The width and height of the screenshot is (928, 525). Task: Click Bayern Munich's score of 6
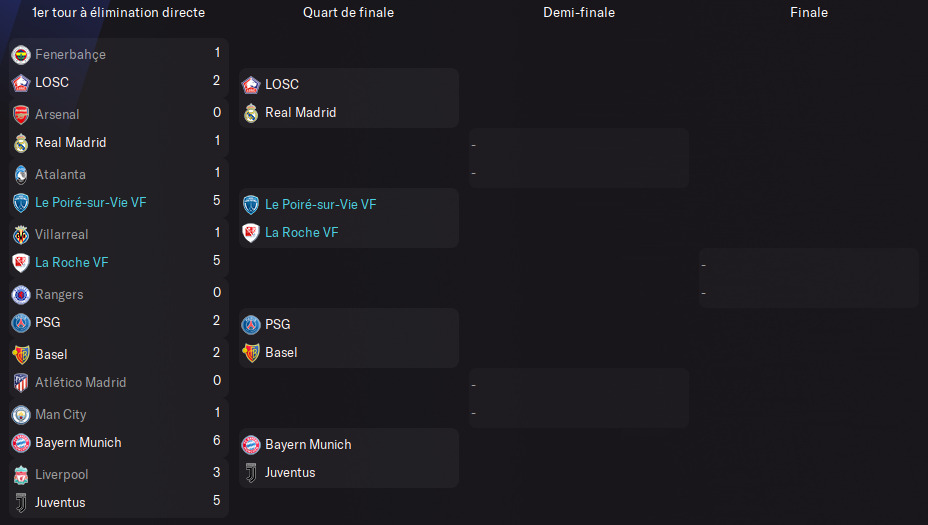coord(217,442)
